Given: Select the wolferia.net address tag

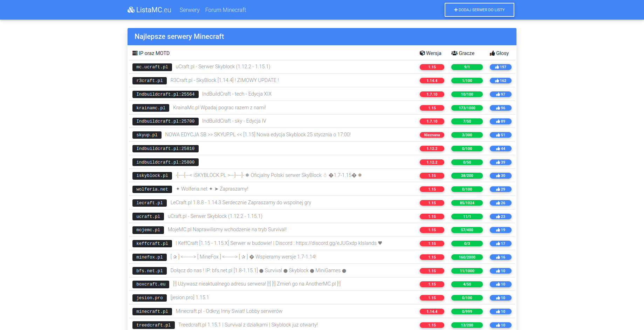Looking at the screenshot, I should click(x=152, y=189).
